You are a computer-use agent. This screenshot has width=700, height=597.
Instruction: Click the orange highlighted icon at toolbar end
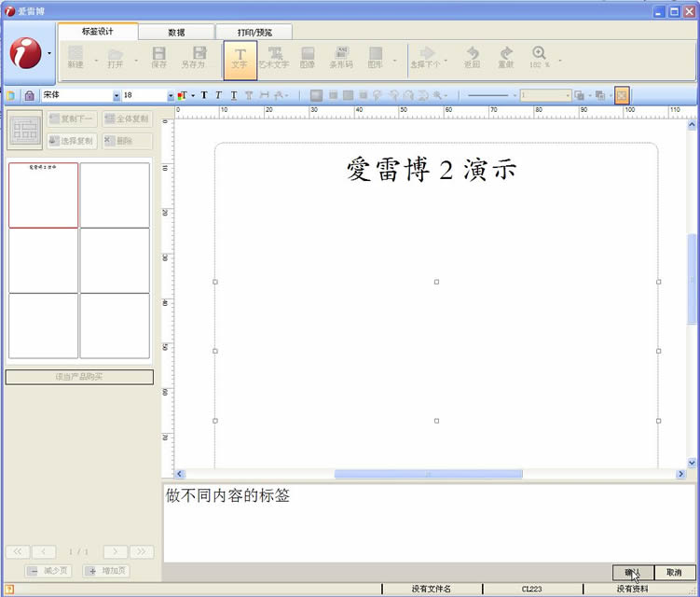pyautogui.click(x=622, y=95)
